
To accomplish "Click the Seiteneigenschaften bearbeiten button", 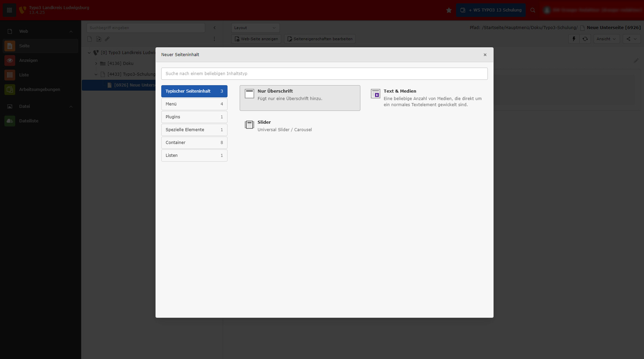I will (319, 39).
